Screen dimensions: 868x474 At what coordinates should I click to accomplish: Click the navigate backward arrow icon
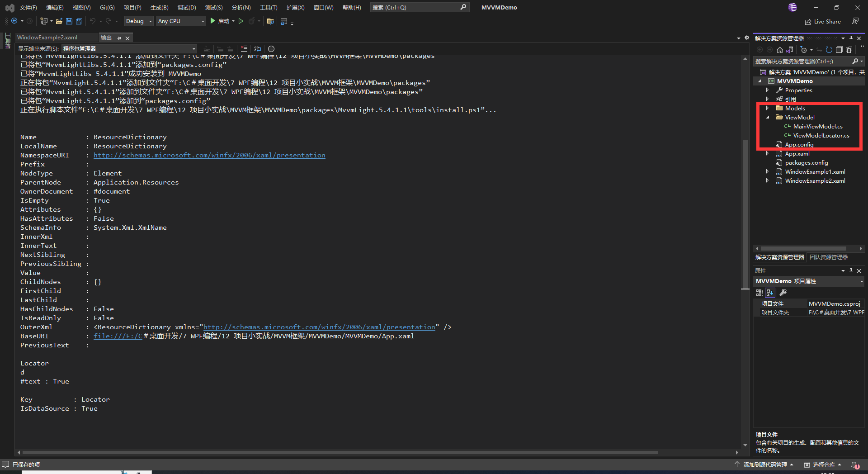[x=14, y=21]
